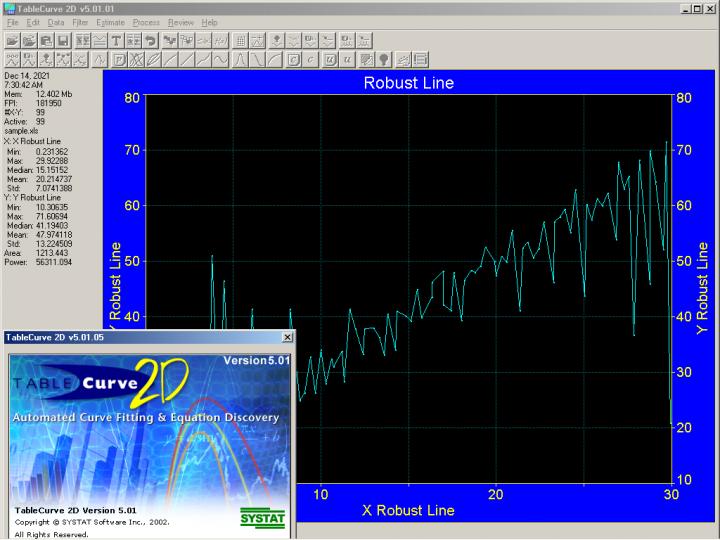Click the boxed U user function icon

click(330, 60)
